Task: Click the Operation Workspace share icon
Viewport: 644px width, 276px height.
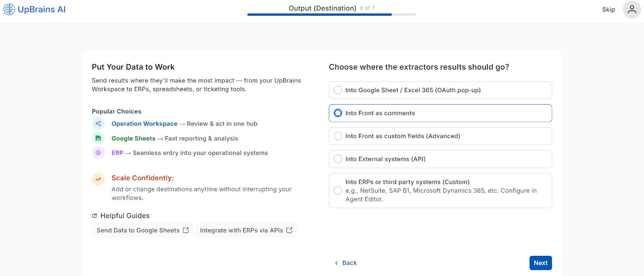Action: pos(98,124)
